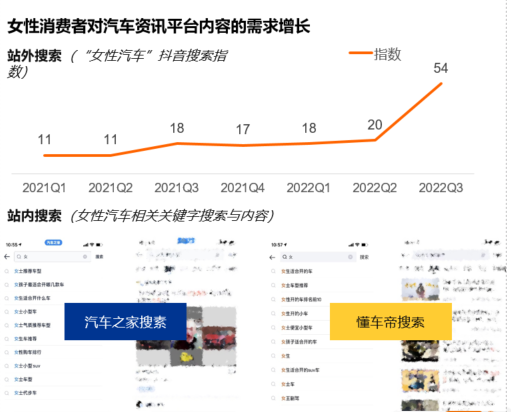Click the data label 20 above 2022Q2
511x412 pixels.
pos(375,125)
